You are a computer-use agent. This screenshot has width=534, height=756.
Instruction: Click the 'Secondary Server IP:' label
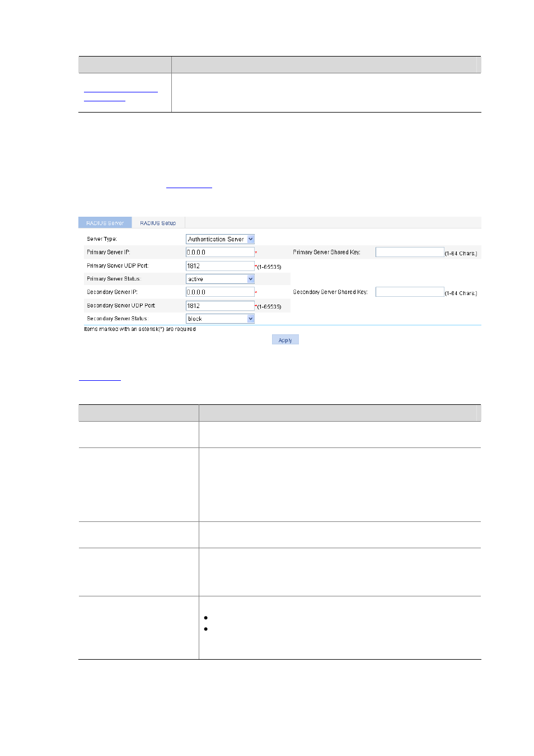point(113,292)
